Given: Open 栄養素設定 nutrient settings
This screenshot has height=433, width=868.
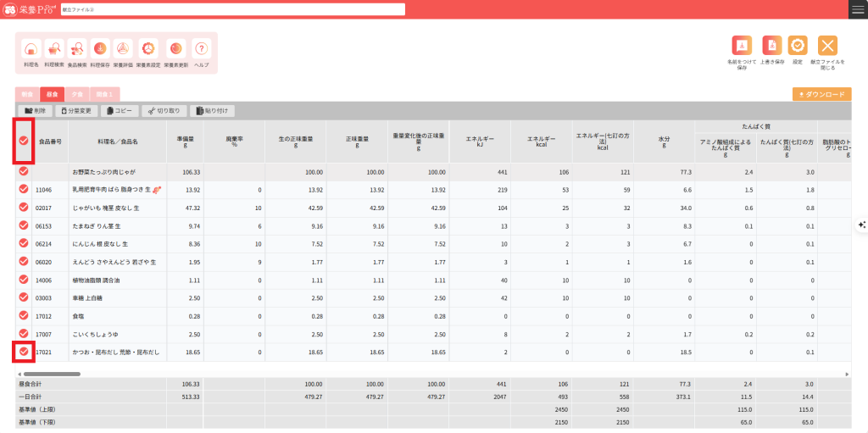Looking at the screenshot, I should point(148,49).
